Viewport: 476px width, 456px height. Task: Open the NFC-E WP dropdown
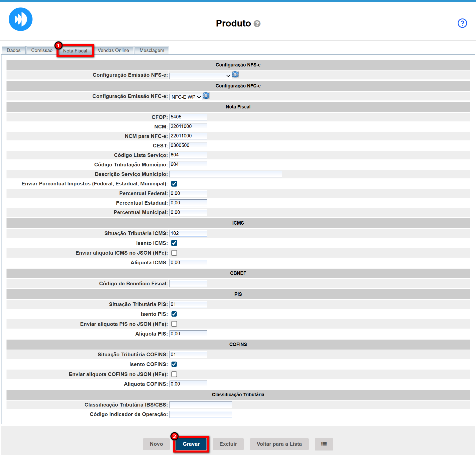point(186,97)
